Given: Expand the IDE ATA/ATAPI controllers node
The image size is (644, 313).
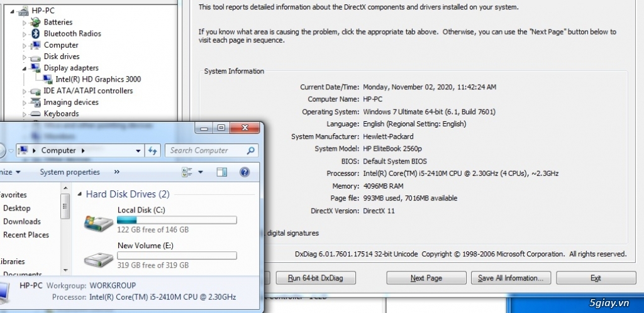Looking at the screenshot, I should click(x=25, y=92).
